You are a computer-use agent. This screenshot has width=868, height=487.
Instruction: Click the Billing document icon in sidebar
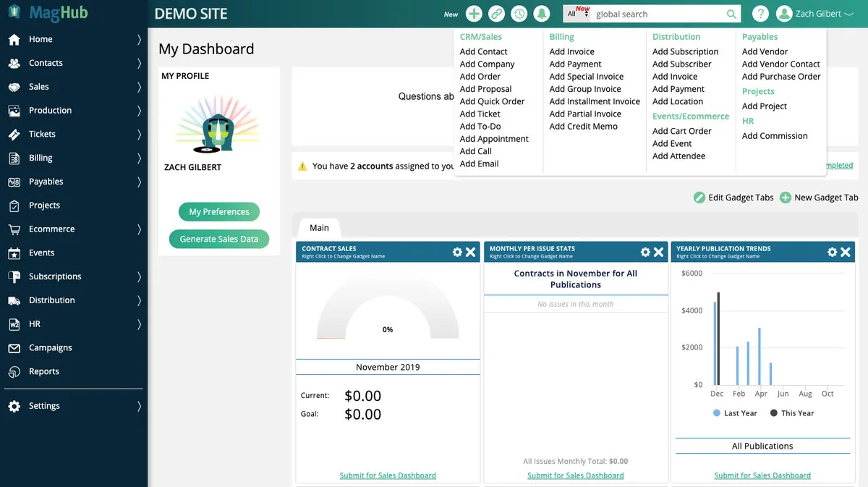point(14,158)
